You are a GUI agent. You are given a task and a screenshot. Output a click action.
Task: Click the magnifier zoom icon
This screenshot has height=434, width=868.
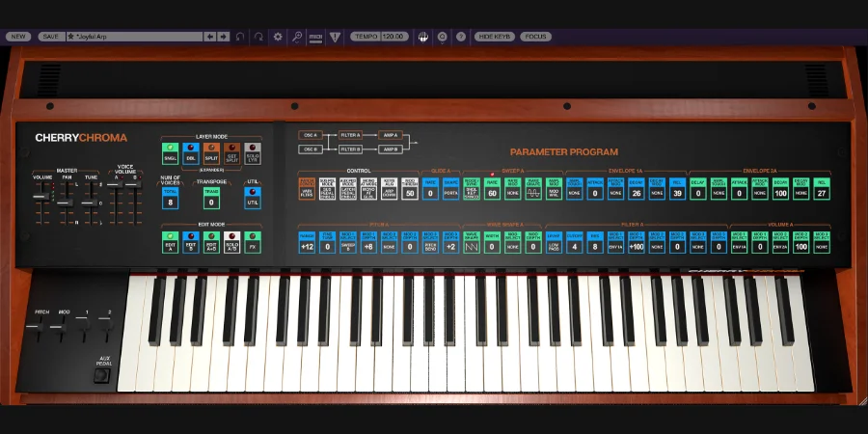click(x=297, y=37)
